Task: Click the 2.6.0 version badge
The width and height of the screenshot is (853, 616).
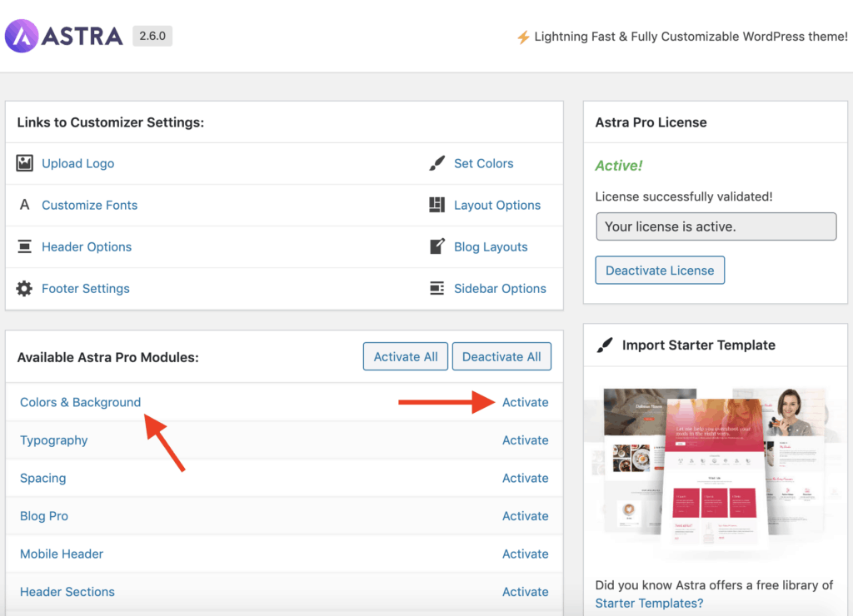Action: click(152, 36)
